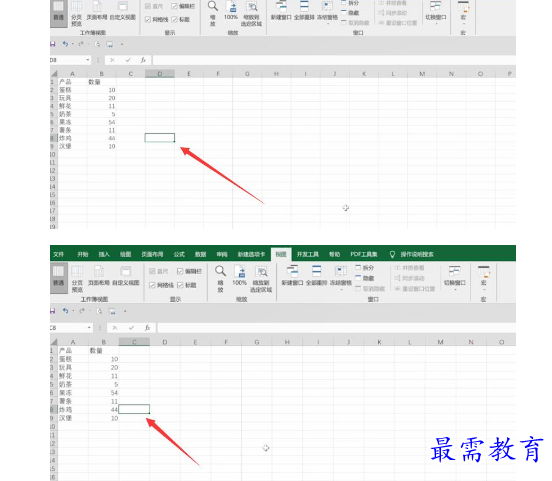Open Name Box dropdown arrow in upper window
Image resolution: width=552 pixels, height=481 pixels.
click(x=88, y=60)
